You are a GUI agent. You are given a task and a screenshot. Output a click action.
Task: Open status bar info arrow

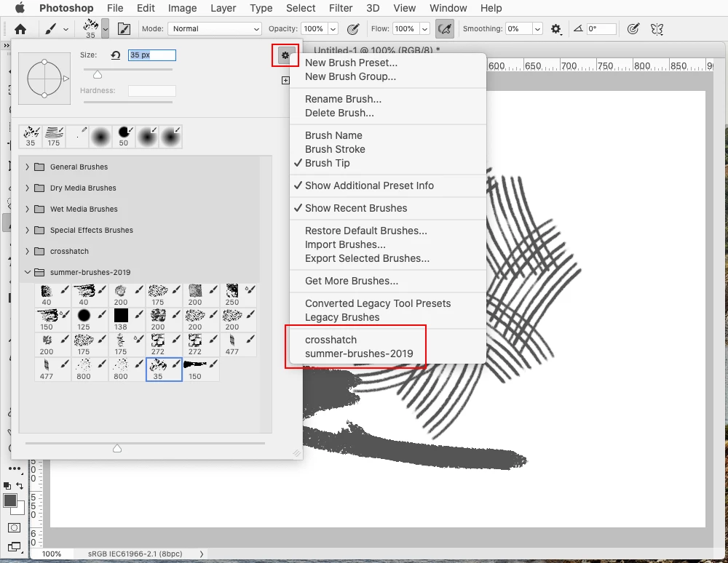tap(202, 554)
